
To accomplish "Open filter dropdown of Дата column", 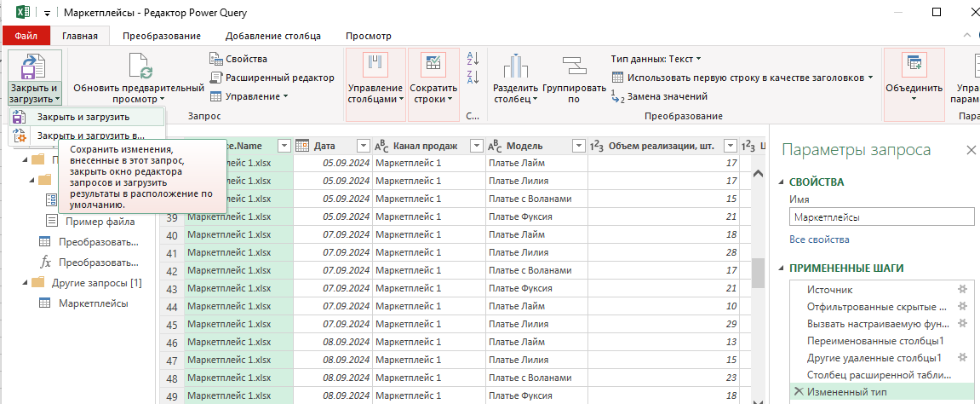I will (x=363, y=146).
